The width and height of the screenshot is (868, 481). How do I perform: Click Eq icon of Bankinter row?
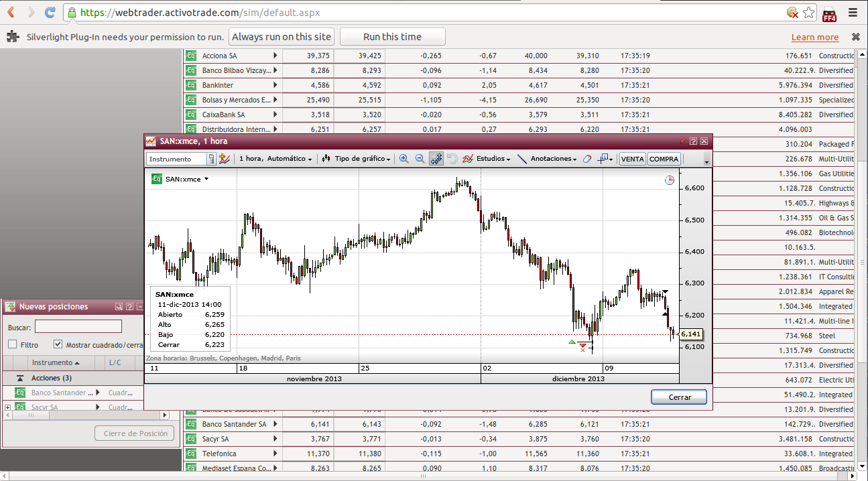[x=191, y=85]
